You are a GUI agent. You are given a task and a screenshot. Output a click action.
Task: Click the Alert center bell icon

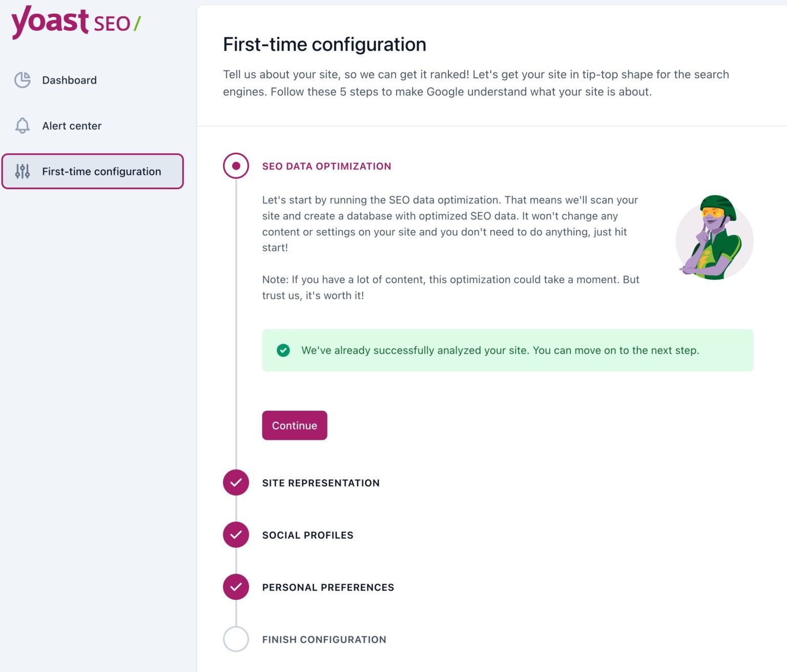tap(22, 126)
